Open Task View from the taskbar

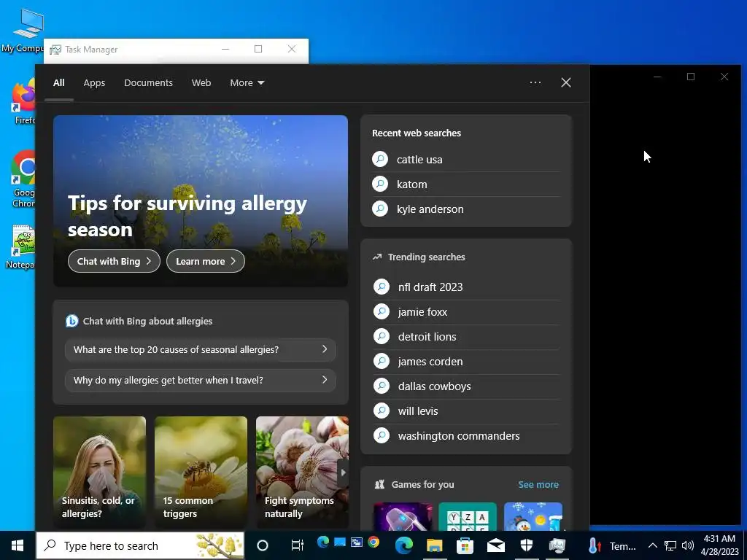298,545
